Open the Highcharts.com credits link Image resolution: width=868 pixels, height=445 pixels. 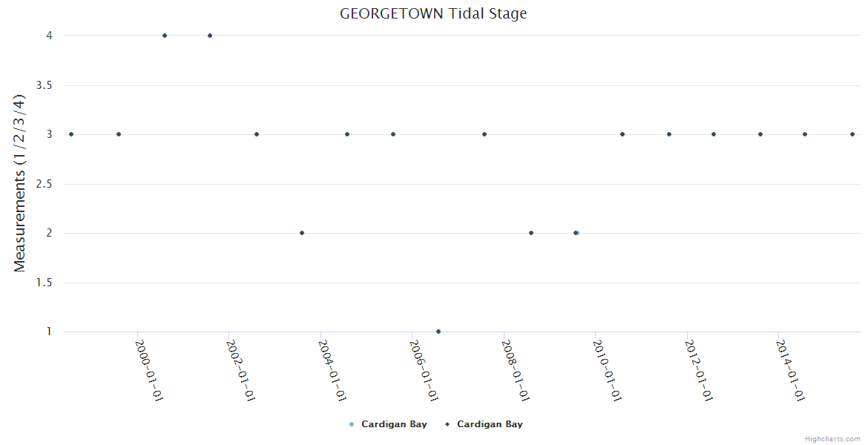pos(832,438)
